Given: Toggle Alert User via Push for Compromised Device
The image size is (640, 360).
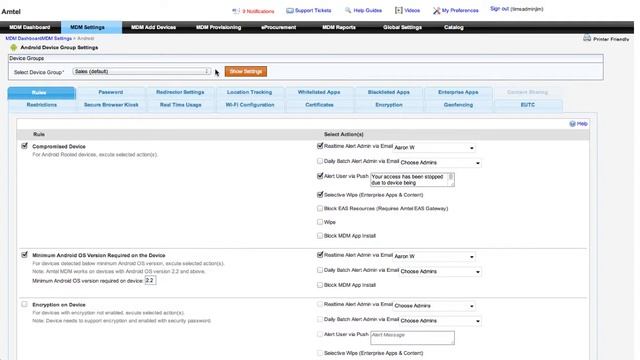Looking at the screenshot, I should pyautogui.click(x=320, y=176).
